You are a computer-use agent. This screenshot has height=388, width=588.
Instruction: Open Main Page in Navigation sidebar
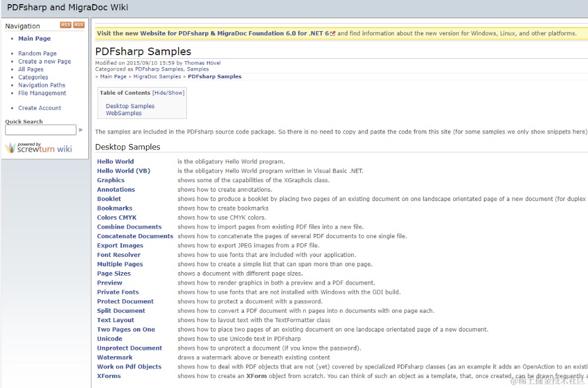click(x=34, y=39)
